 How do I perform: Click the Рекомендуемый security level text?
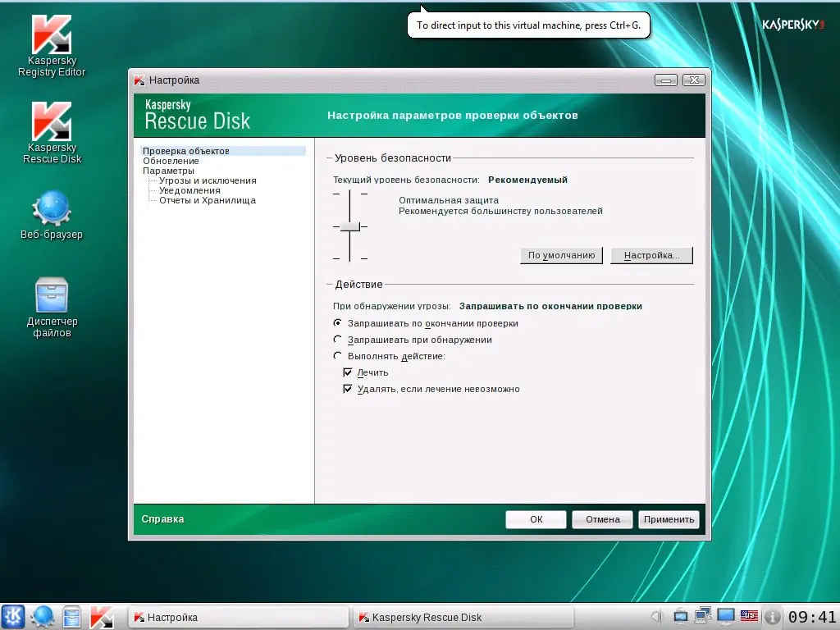[x=527, y=180]
